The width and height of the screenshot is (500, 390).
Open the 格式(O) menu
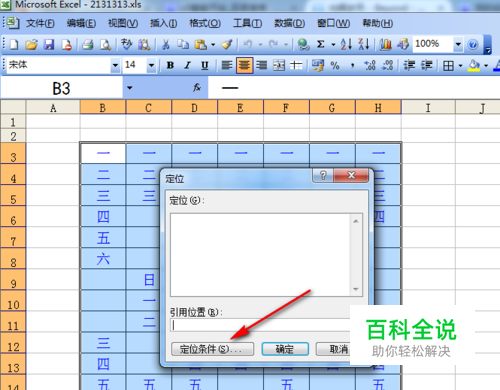tap(205, 23)
